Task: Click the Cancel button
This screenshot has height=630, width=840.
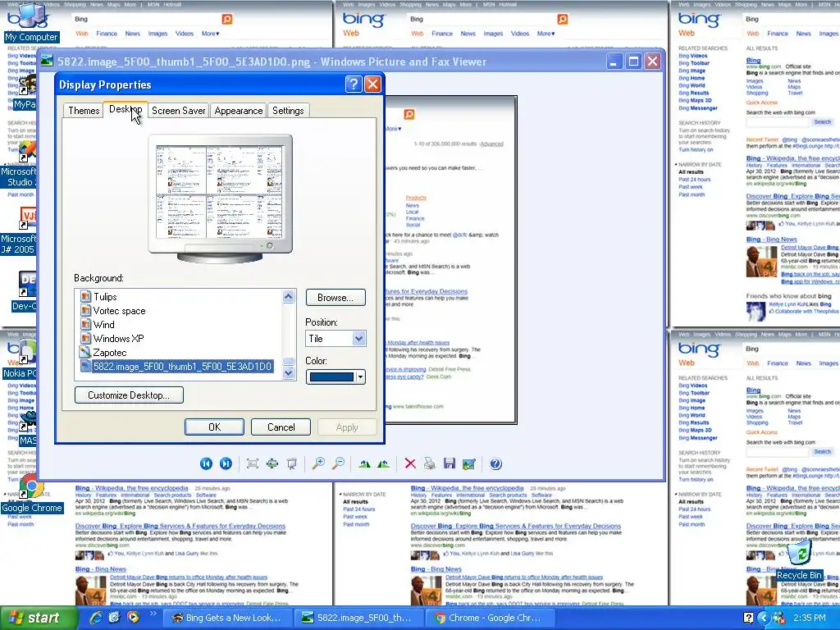Action: (x=281, y=427)
